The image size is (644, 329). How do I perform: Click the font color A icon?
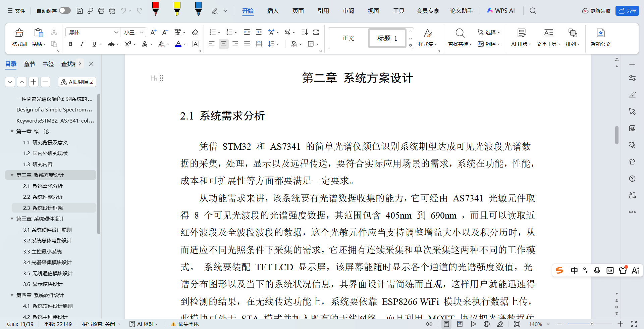(x=178, y=44)
